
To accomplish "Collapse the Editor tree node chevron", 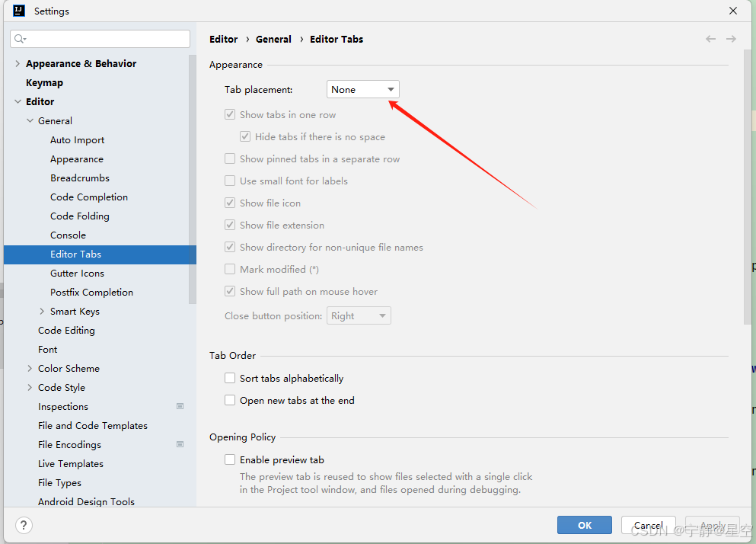I will pyautogui.click(x=18, y=101).
